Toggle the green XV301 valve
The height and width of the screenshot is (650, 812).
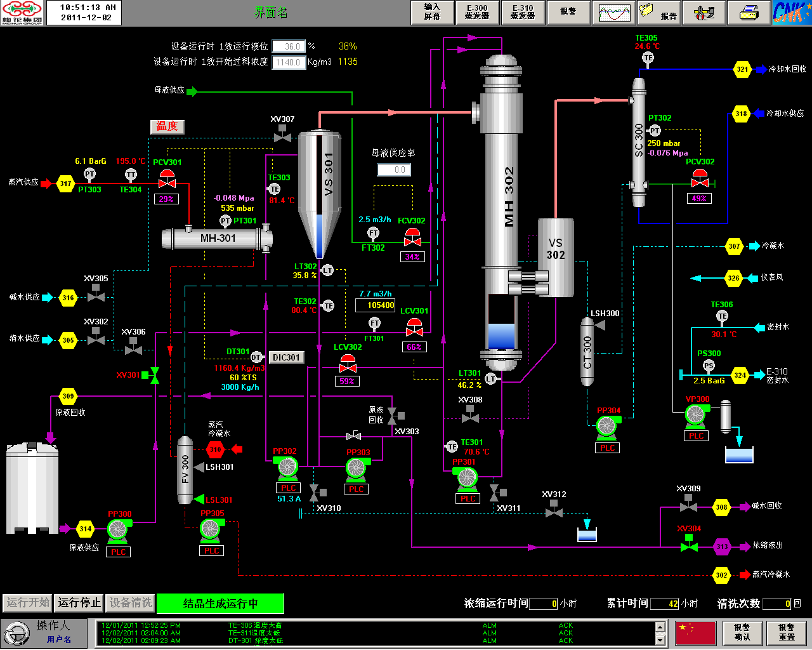click(154, 375)
